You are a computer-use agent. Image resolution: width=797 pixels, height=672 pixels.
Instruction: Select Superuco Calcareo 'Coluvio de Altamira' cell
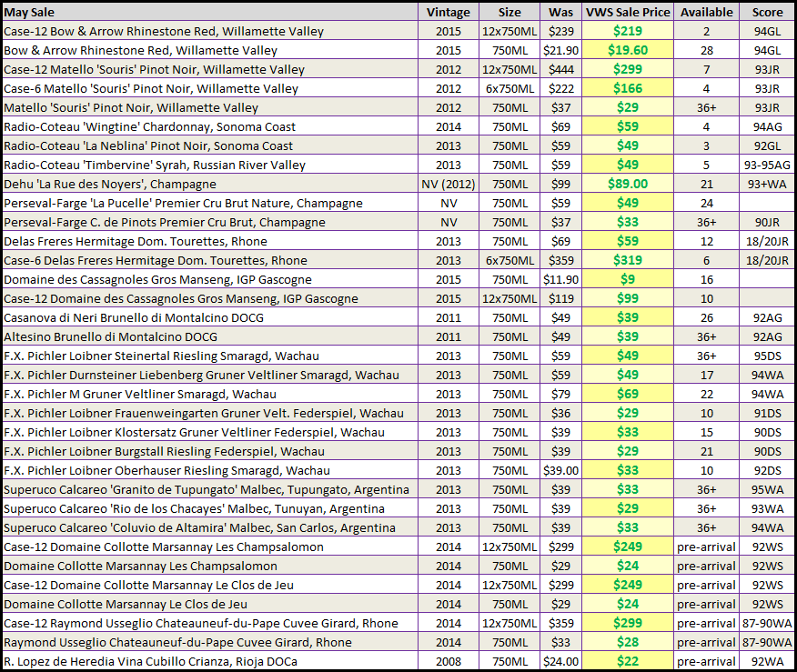[x=210, y=527]
